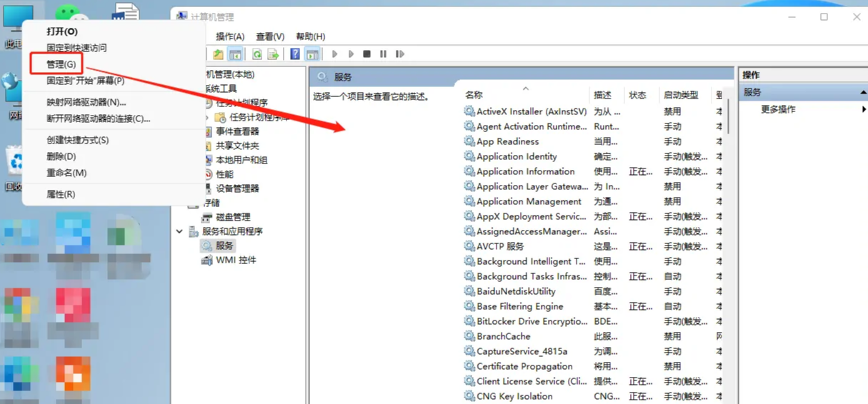The height and width of the screenshot is (404, 868).
Task: Click the 更多操作 link in 操作 pane
Action: (x=778, y=109)
